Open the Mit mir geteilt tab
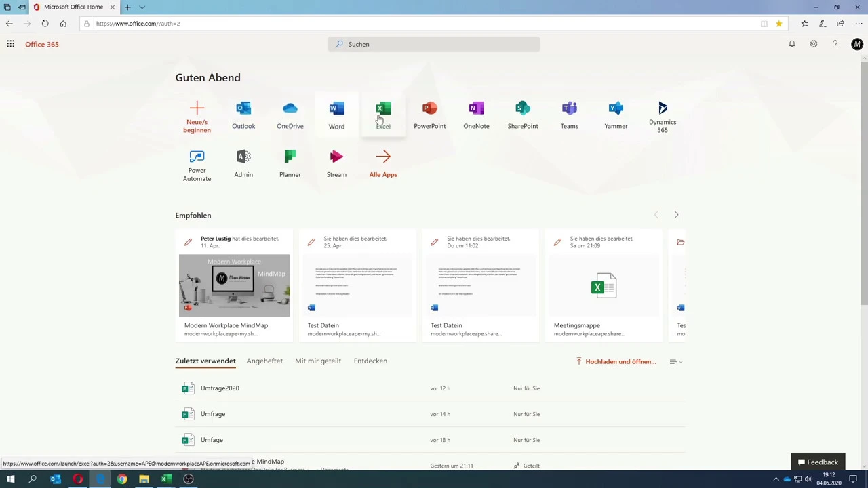Viewport: 868px width, 488px height. 318,361
